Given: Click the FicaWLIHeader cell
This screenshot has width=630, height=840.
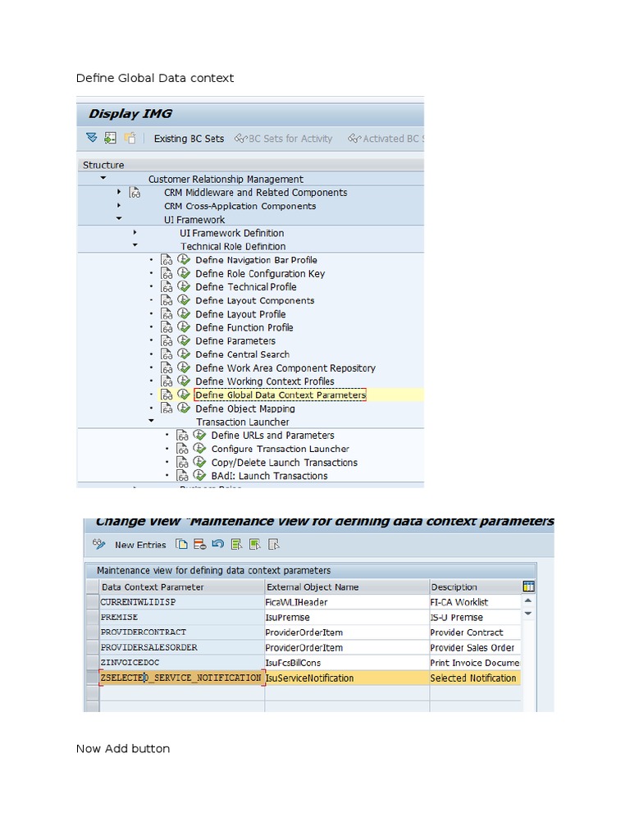Looking at the screenshot, I should tap(347, 601).
